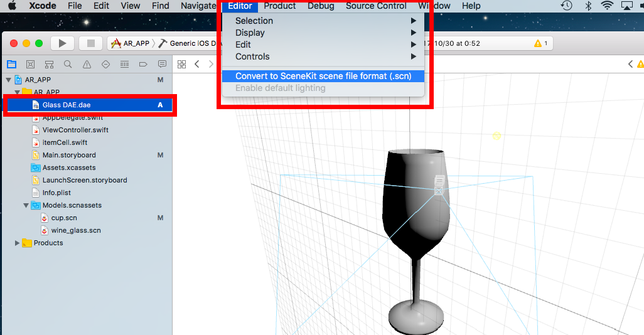Choose the Generic iOS Device destination
Image resolution: width=644 pixels, height=335 pixels.
point(190,43)
